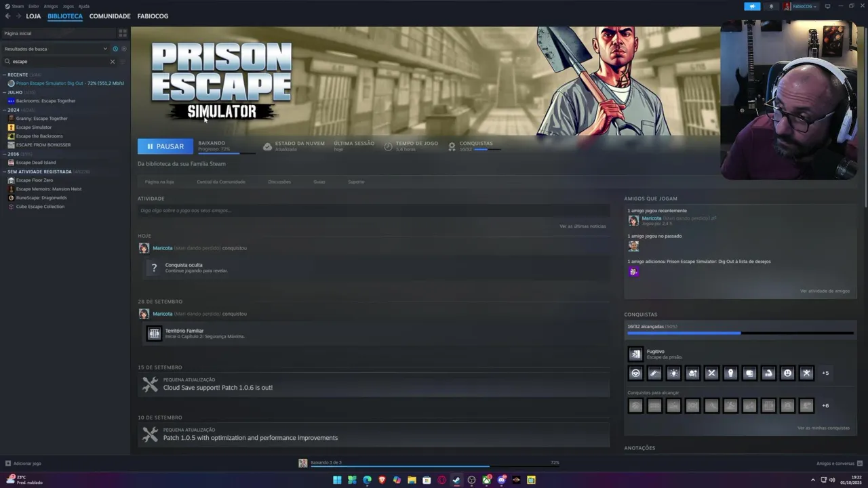Open 'Resultados de busca' collection dropdown

point(56,49)
